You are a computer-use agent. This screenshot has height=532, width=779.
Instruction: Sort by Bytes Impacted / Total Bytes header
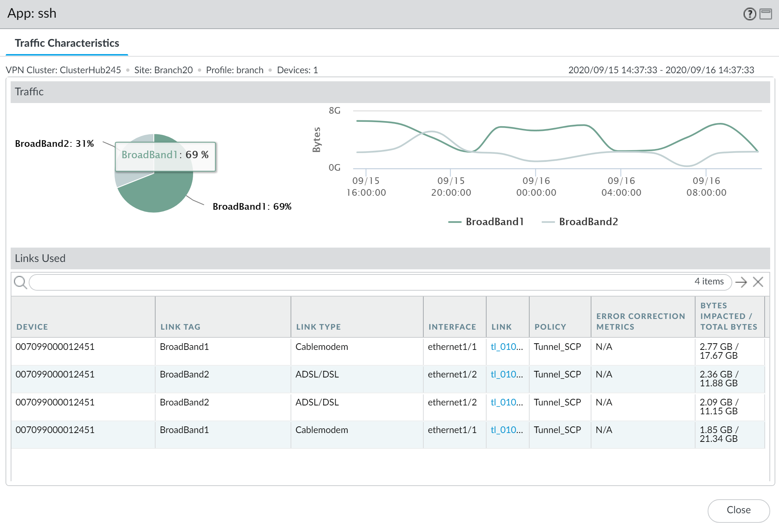tap(728, 316)
